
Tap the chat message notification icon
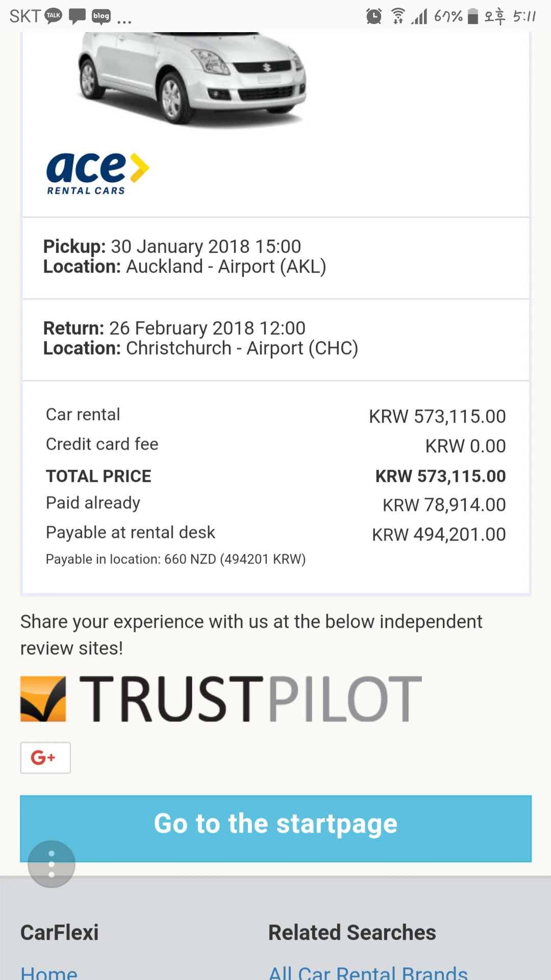tap(77, 16)
